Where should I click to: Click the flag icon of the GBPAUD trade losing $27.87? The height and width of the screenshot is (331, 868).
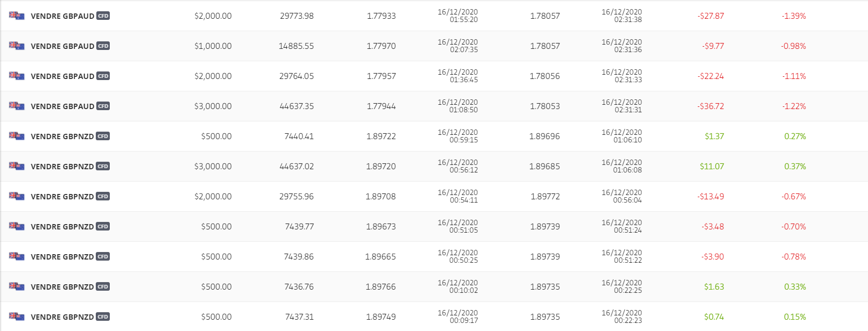17,16
